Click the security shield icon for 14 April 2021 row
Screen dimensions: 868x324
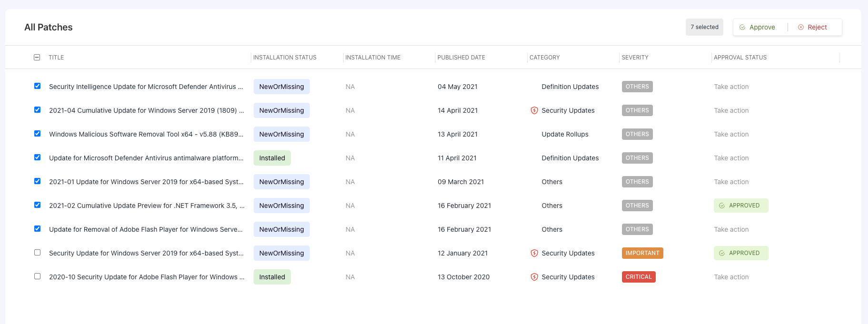tap(534, 110)
